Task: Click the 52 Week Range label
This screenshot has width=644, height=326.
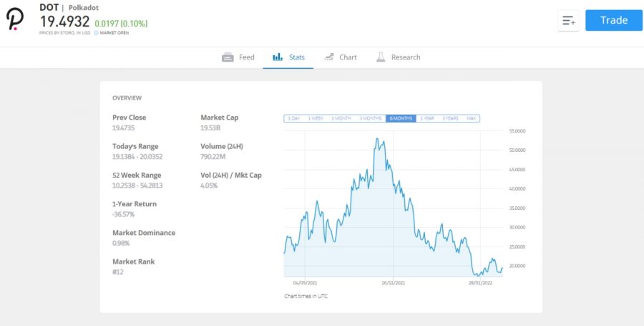Action: coord(137,175)
